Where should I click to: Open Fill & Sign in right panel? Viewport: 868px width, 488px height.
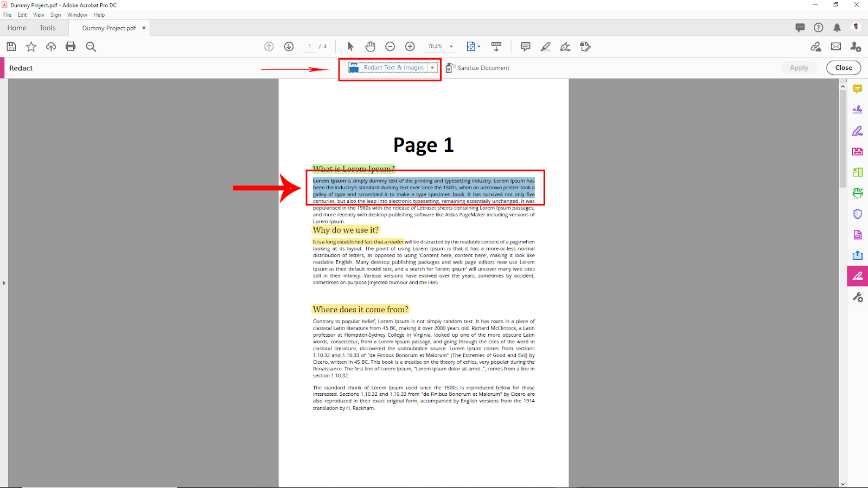pyautogui.click(x=858, y=131)
